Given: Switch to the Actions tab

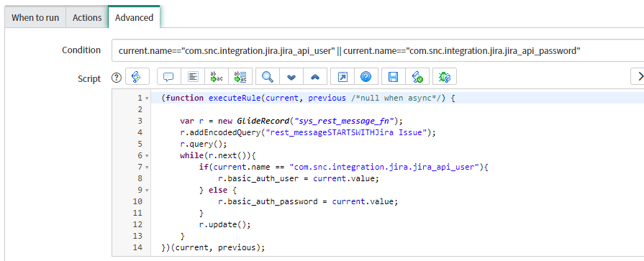Looking at the screenshot, I should [x=87, y=18].
